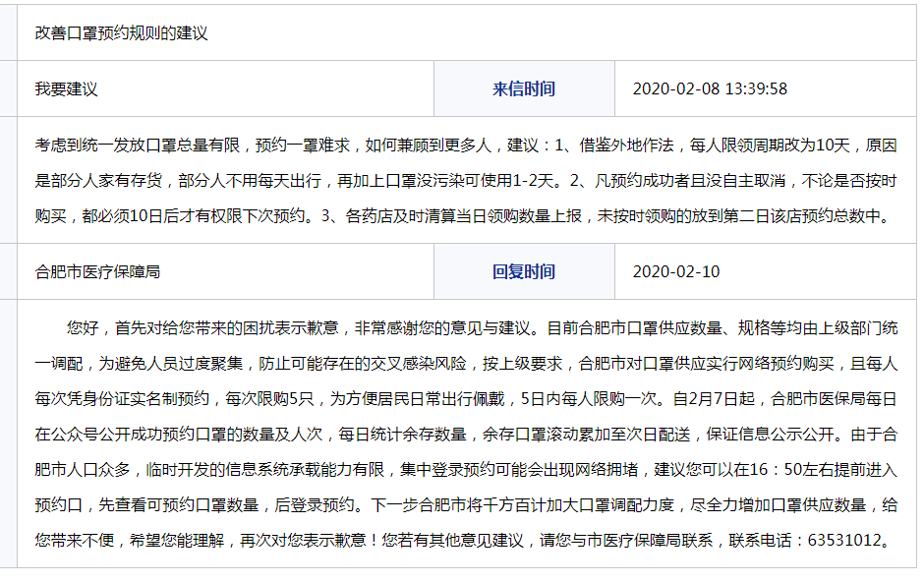924x583 pixels.
Task: Click the 来信时间 header label
Action: (523, 89)
